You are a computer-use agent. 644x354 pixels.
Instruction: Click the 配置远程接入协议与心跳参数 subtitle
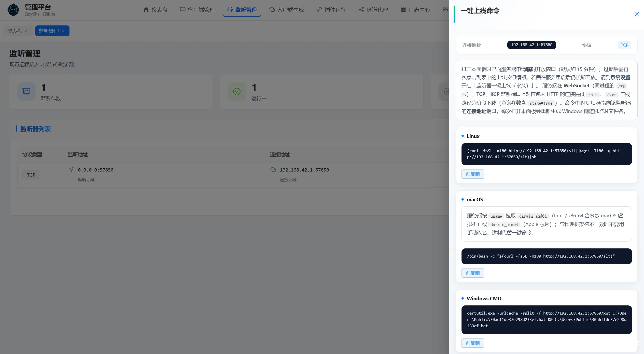pyautogui.click(x=42, y=64)
